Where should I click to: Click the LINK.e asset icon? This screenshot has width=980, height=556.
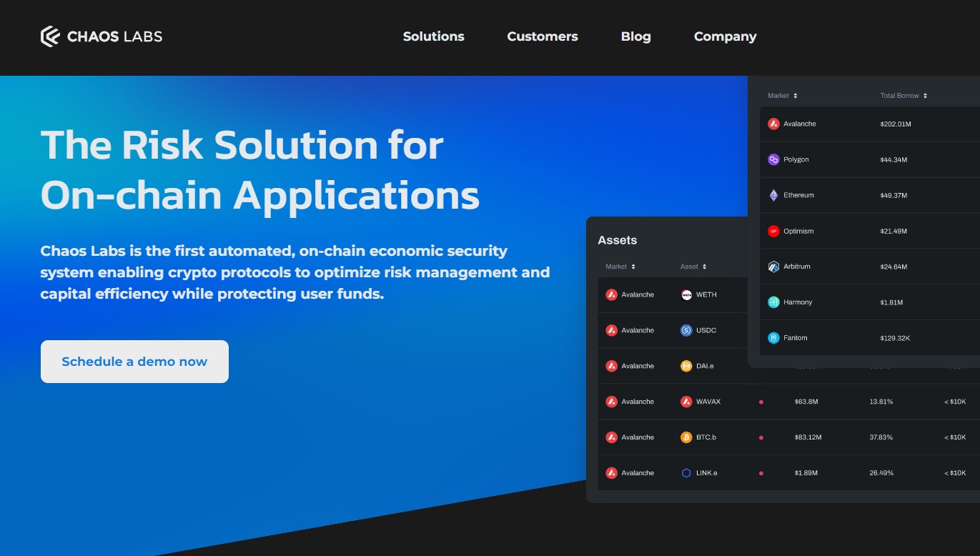686,473
